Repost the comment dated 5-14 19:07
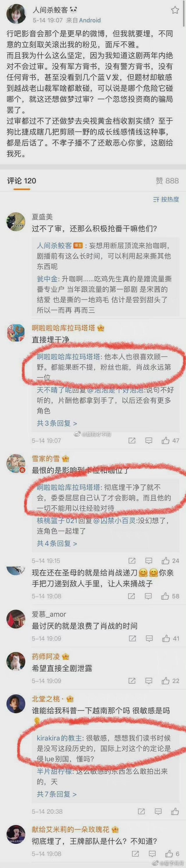 (x=132, y=440)
